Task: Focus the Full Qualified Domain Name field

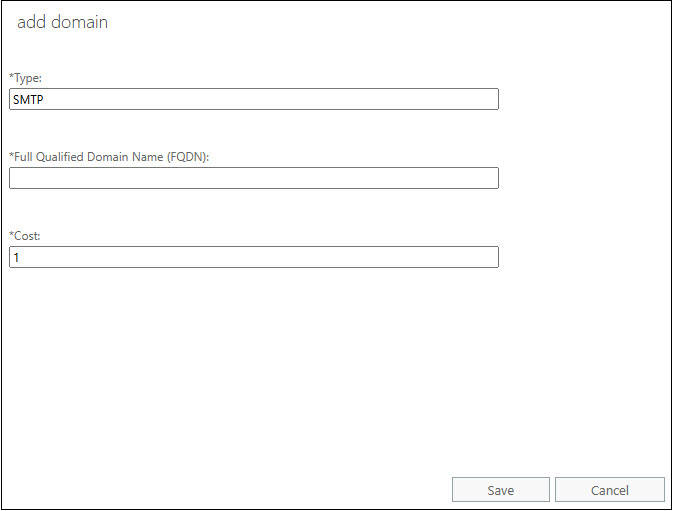Action: click(254, 178)
